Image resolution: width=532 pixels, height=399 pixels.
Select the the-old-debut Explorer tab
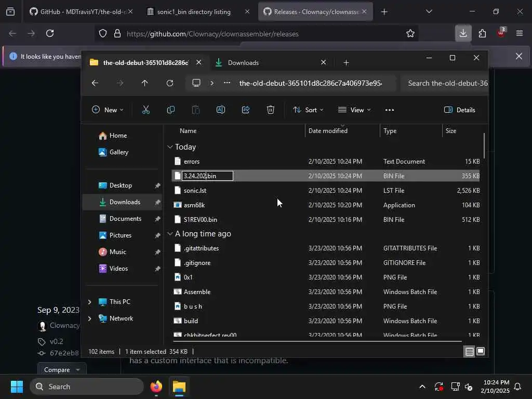(x=146, y=63)
